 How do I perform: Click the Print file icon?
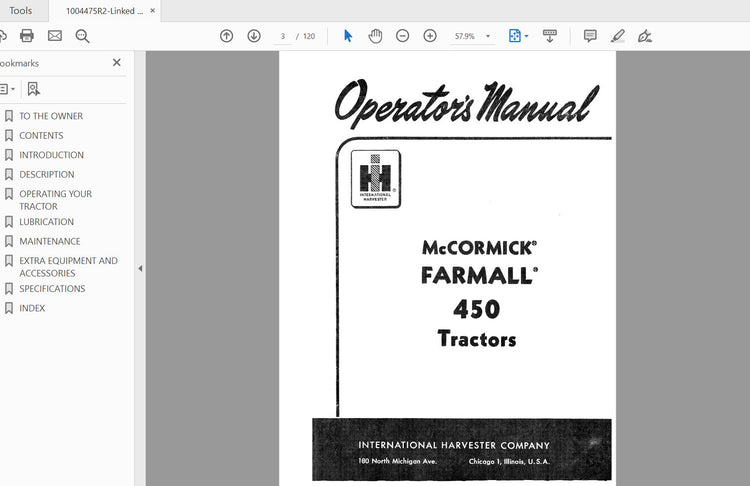(27, 36)
